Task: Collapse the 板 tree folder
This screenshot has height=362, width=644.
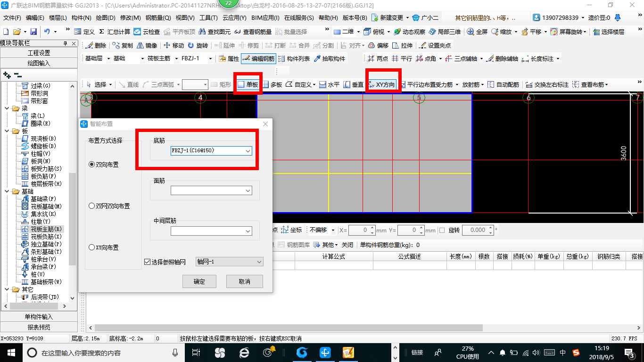Action: [8, 131]
